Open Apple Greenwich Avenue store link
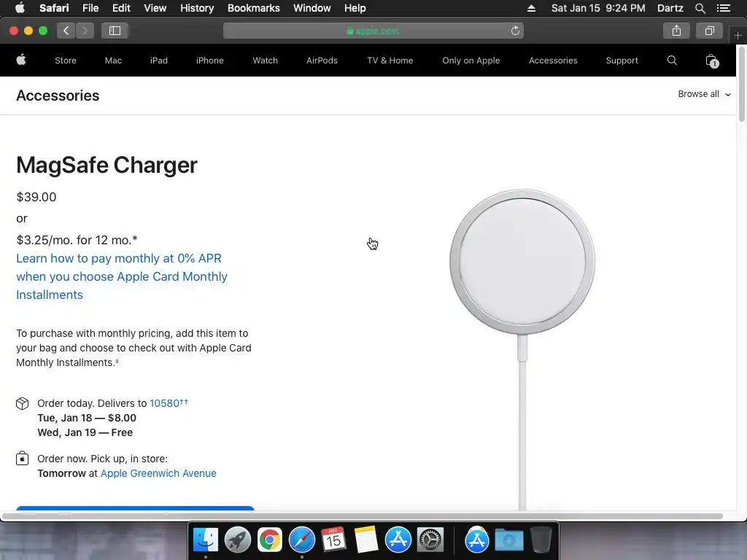 tap(158, 473)
